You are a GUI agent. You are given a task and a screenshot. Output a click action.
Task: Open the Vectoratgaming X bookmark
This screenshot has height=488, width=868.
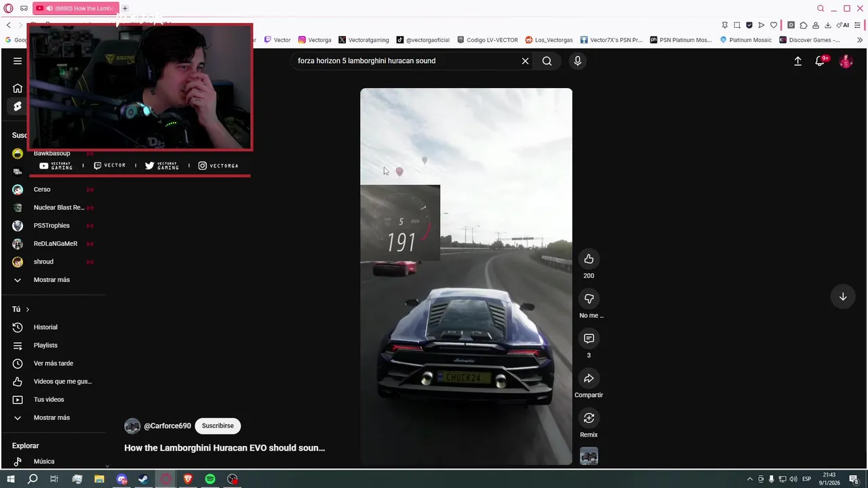click(x=363, y=40)
